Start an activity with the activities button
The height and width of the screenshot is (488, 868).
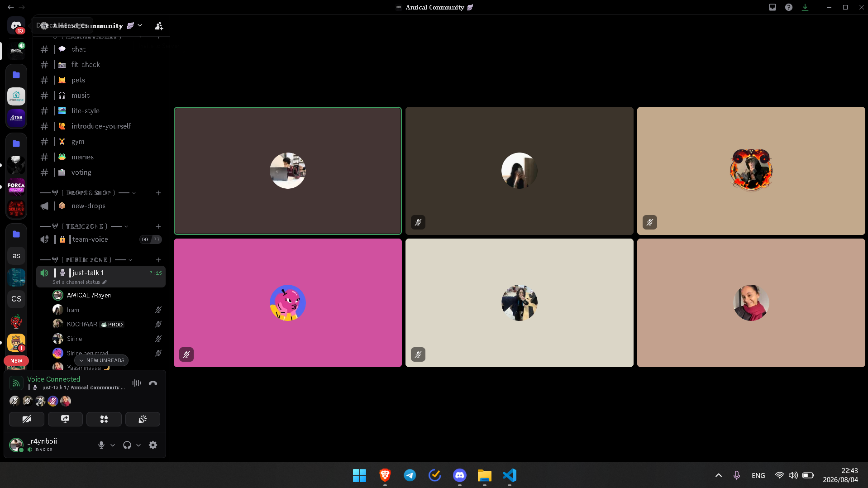click(x=104, y=419)
